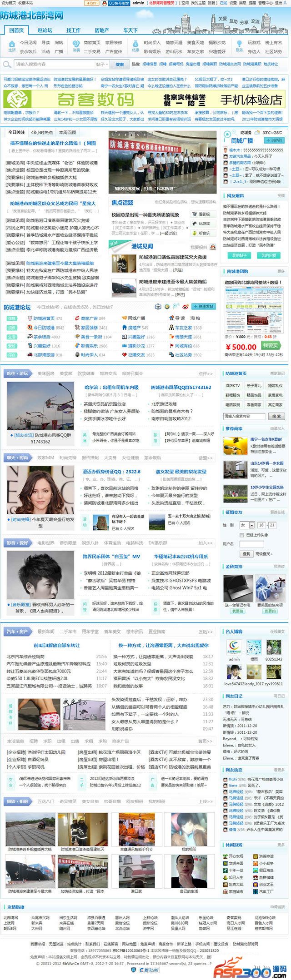Open the 性别 gender dropdown
Viewport: 291px width, 980px height.
247,525
